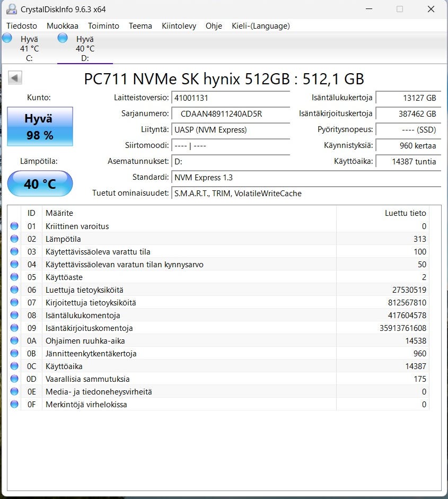Click the Isäntälukukertoja value 13127 GB
Screen dimensions: 448x499
(x=408, y=98)
